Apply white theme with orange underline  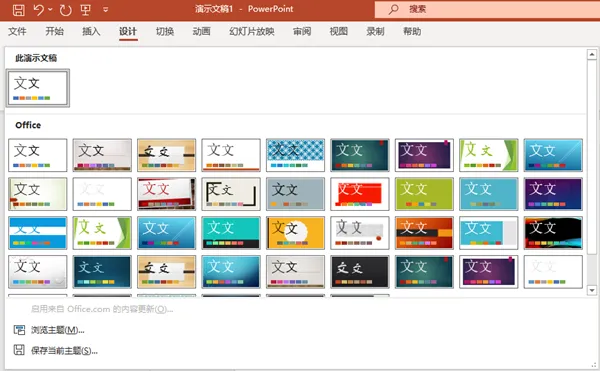[231, 155]
